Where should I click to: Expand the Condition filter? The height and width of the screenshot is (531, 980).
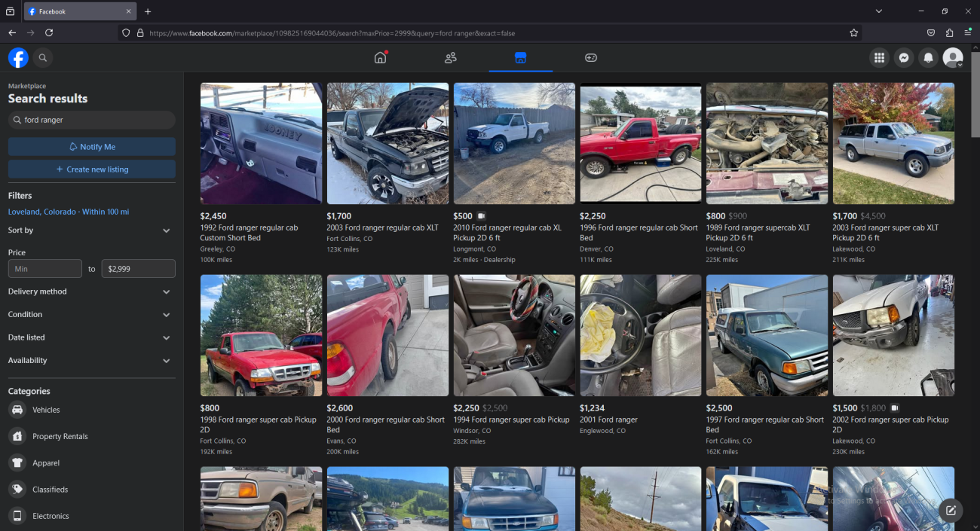91,315
